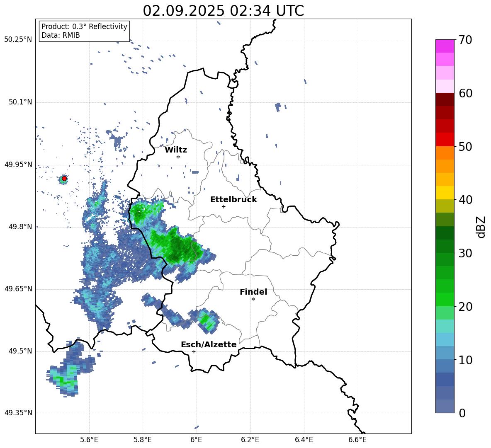Click the 49.35°N latitude label
This screenshot has height=448, width=491.
coord(18,413)
